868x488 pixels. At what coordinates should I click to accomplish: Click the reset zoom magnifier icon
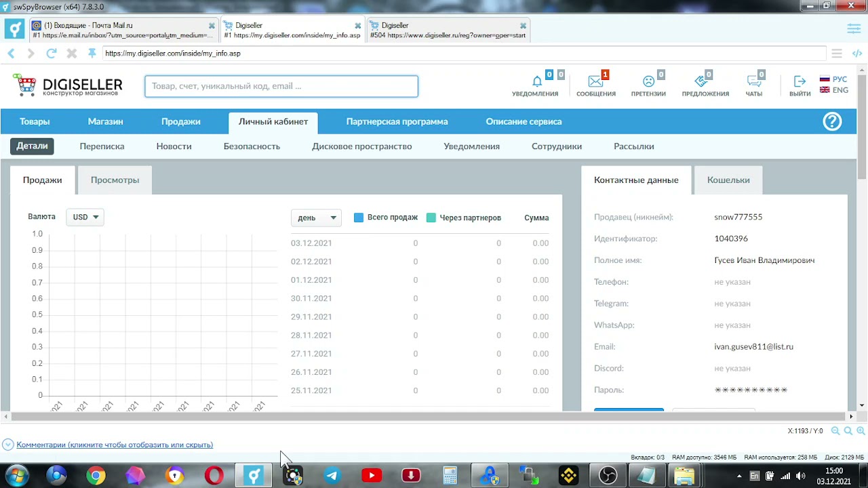pos(848,431)
